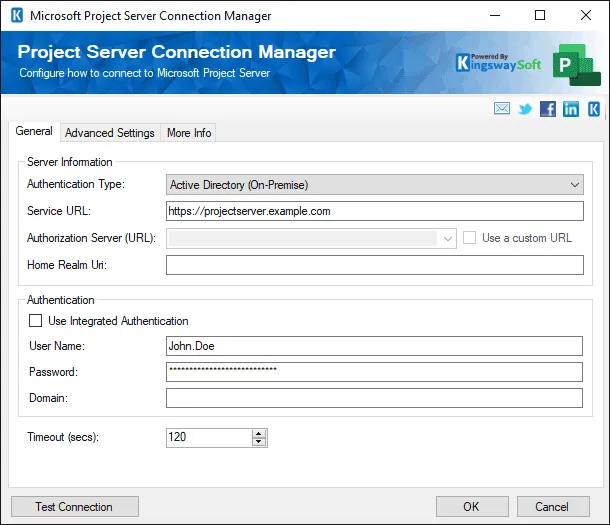Click the KingswaySoft K icon in toolbar
The height and width of the screenshot is (525, 610).
tap(594, 109)
